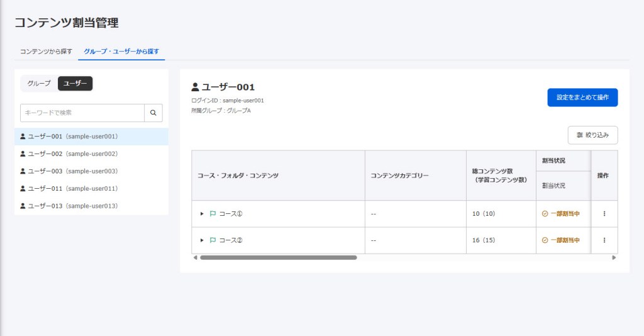Select ユーザー-003 (sample-user003) in list
Viewport: 644px width, 336px height.
click(x=91, y=171)
